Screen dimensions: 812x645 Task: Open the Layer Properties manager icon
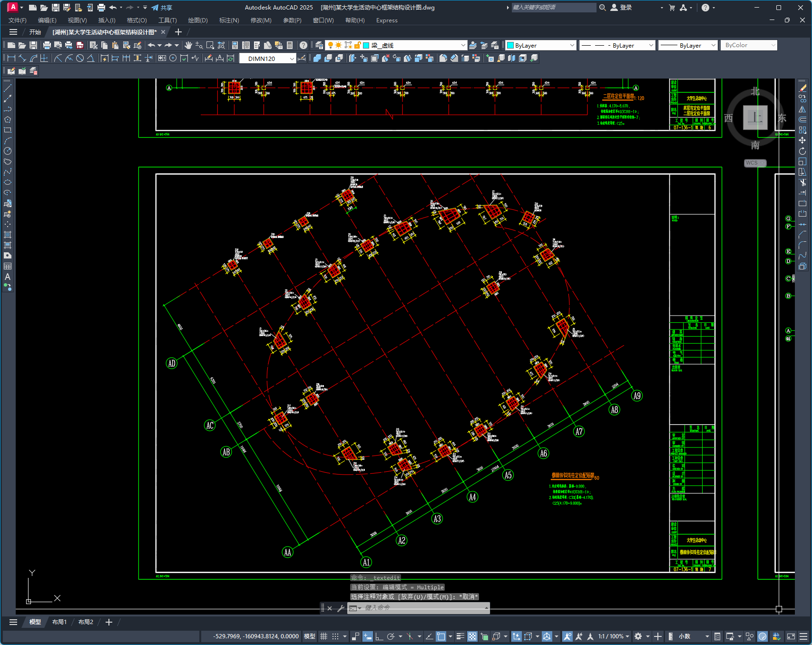click(x=319, y=45)
